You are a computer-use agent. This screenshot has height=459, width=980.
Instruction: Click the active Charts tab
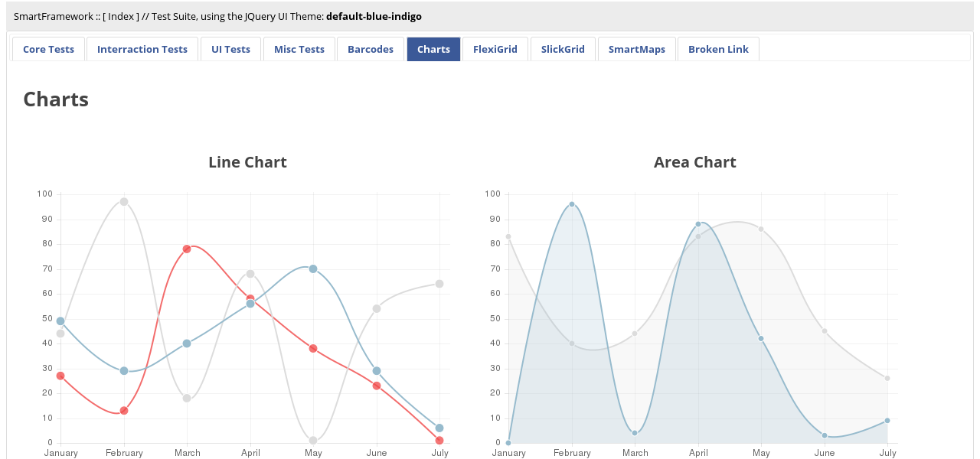[x=433, y=49]
